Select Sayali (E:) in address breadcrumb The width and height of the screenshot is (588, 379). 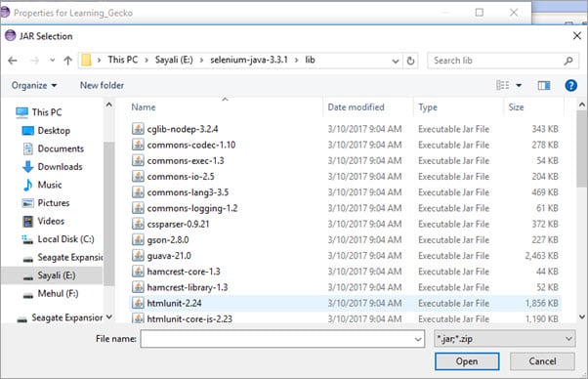click(x=174, y=60)
